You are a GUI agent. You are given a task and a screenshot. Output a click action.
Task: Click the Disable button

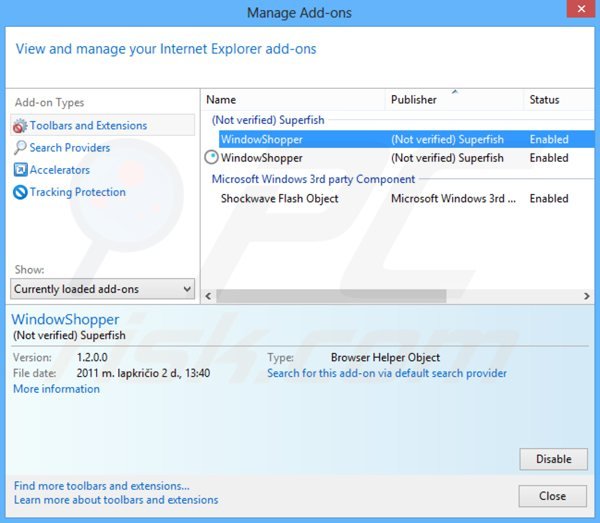point(553,459)
